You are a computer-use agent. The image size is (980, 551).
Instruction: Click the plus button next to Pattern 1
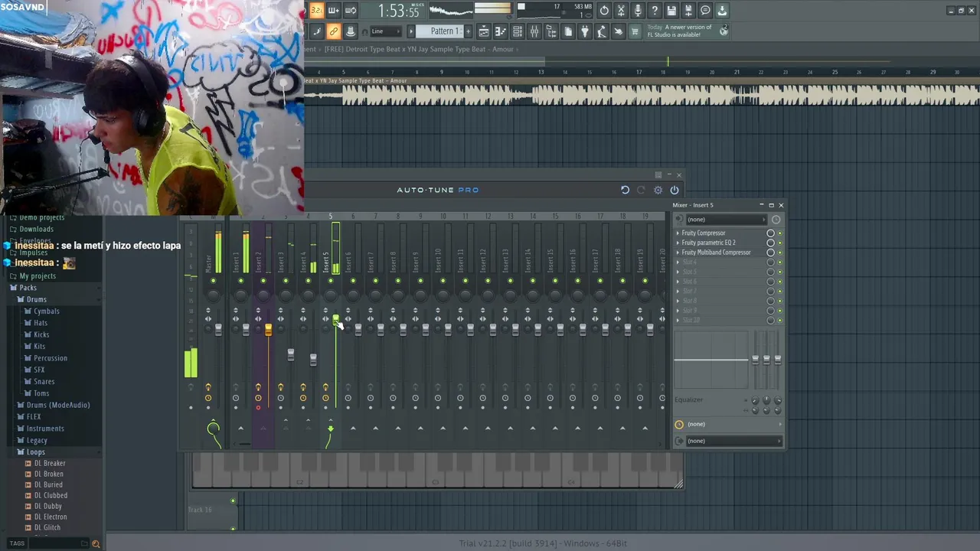(x=466, y=31)
